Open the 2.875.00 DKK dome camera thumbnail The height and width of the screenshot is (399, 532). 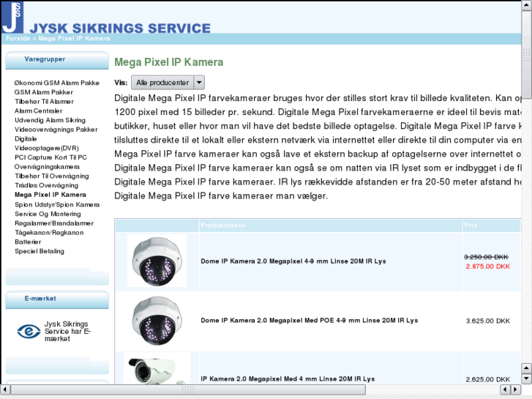(x=157, y=261)
